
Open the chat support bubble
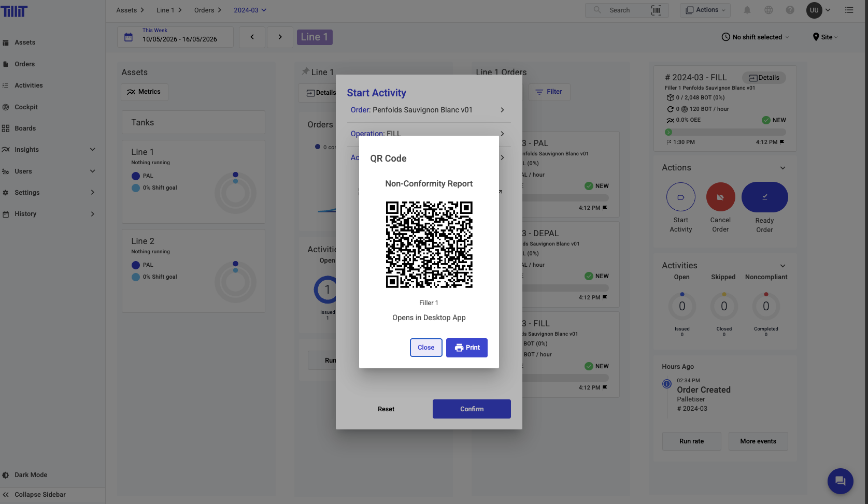(x=841, y=481)
